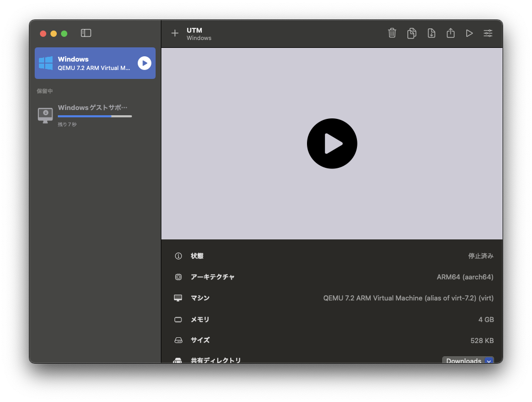Screen dimensions: 532x402
Task: Click the yellow minimize window button
Action: [x=54, y=33]
